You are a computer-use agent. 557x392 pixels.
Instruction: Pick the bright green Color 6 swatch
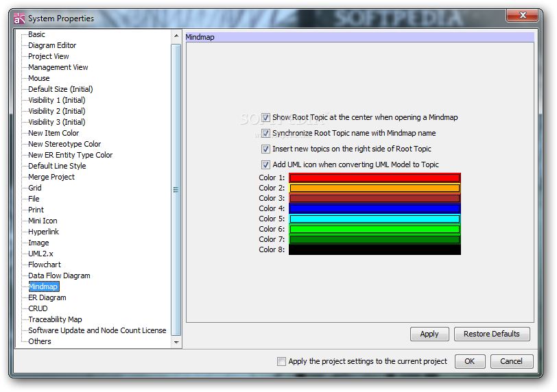point(375,229)
